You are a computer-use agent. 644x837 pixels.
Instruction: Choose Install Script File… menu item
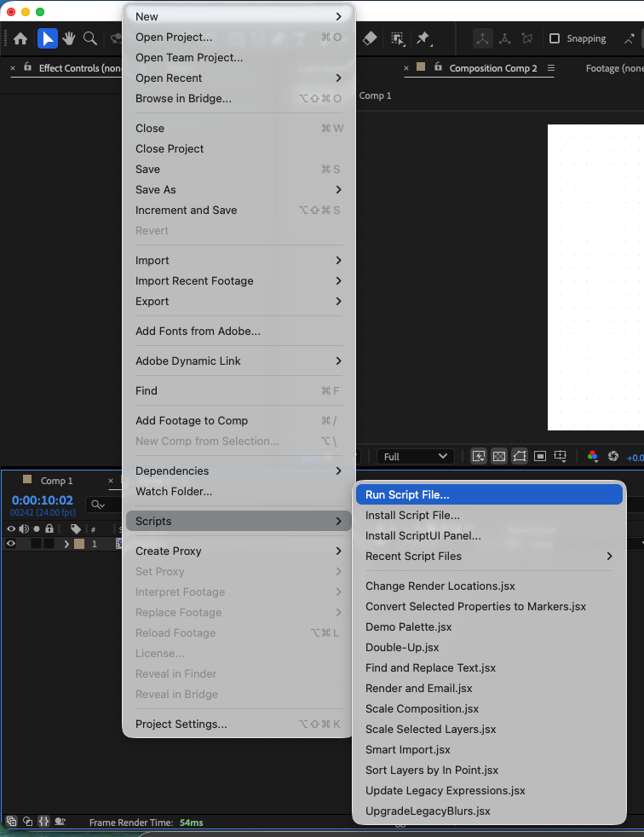pos(489,516)
